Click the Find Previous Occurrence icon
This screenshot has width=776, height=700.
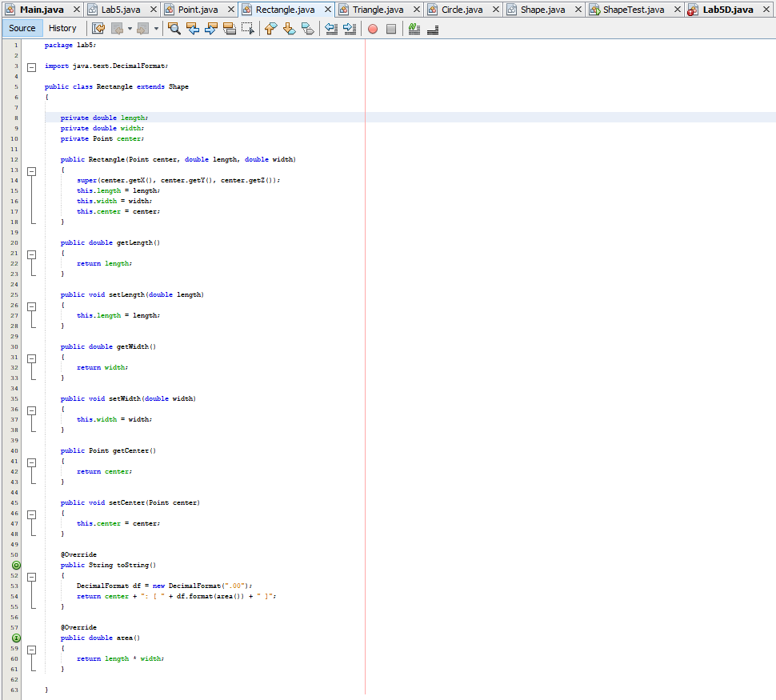pyautogui.click(x=193, y=28)
